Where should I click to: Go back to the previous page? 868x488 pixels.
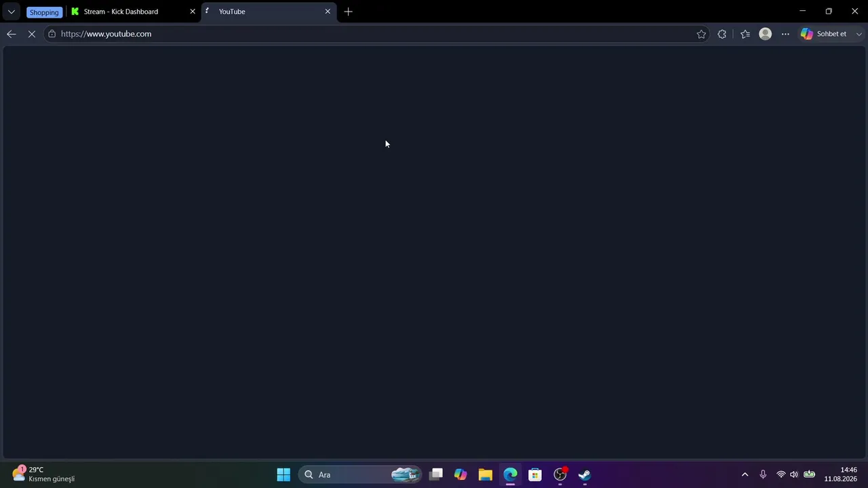coord(12,34)
